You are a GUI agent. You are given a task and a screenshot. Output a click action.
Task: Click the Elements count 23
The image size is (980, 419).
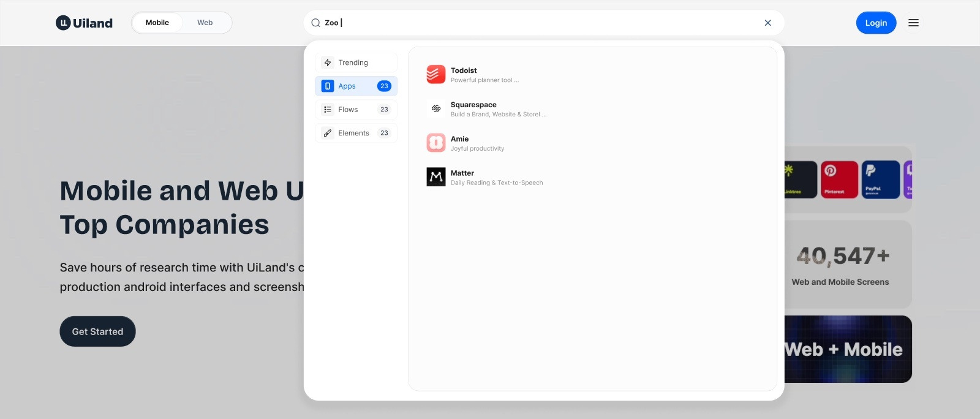click(x=384, y=133)
